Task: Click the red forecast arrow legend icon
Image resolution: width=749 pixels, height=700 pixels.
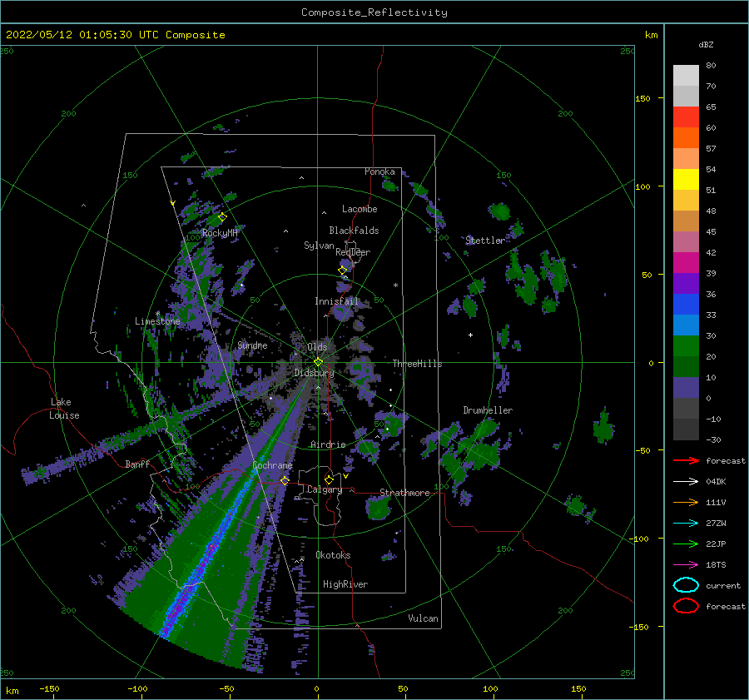Action: click(686, 460)
